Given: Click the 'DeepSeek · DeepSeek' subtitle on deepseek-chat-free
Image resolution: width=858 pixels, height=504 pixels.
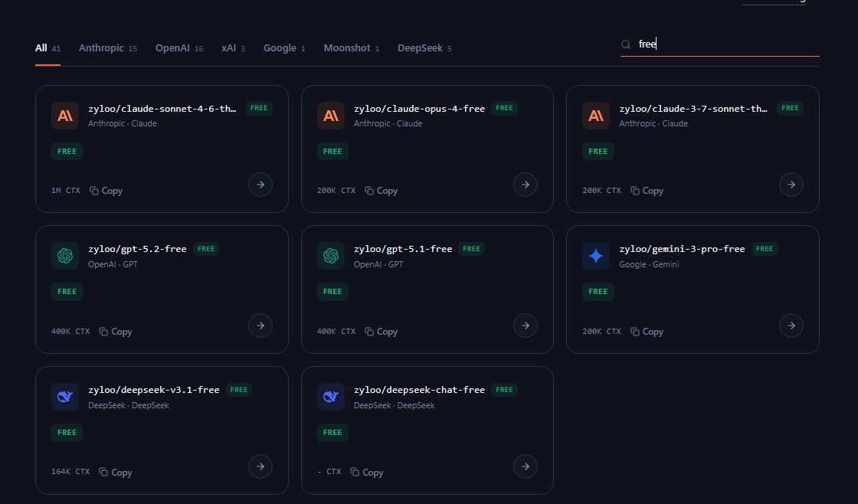Looking at the screenshot, I should [394, 405].
